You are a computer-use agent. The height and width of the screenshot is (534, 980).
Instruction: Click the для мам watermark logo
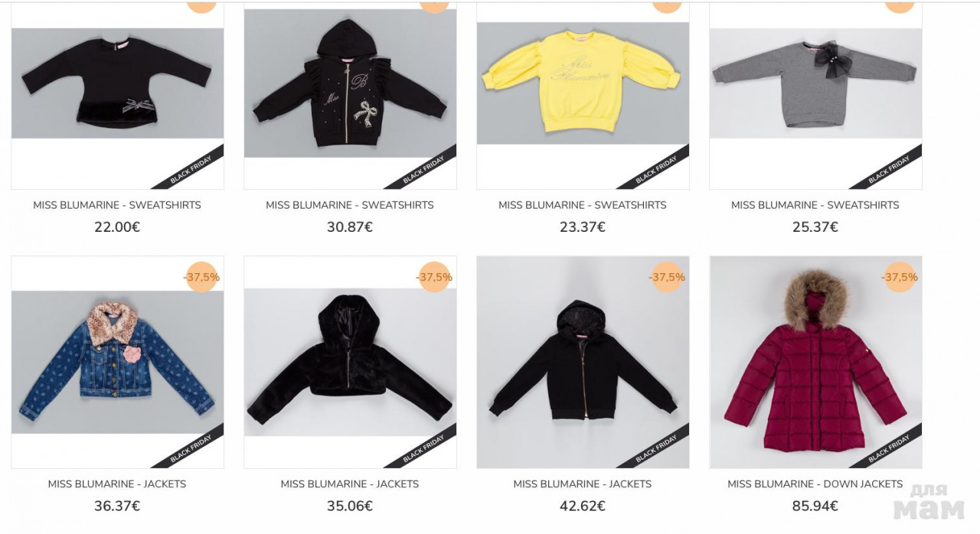click(x=929, y=502)
